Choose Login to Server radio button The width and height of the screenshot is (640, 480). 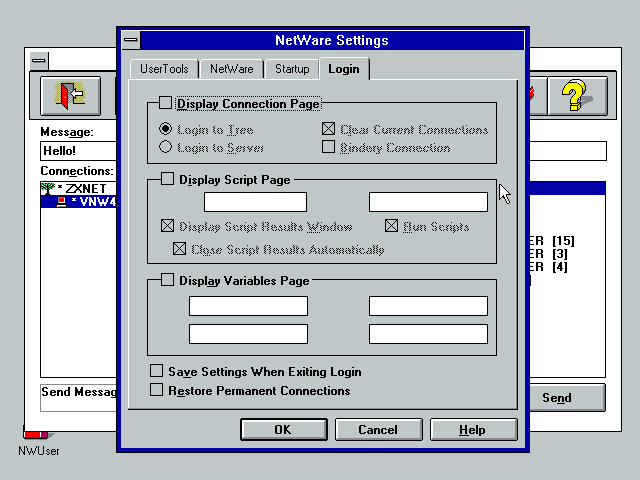165,147
